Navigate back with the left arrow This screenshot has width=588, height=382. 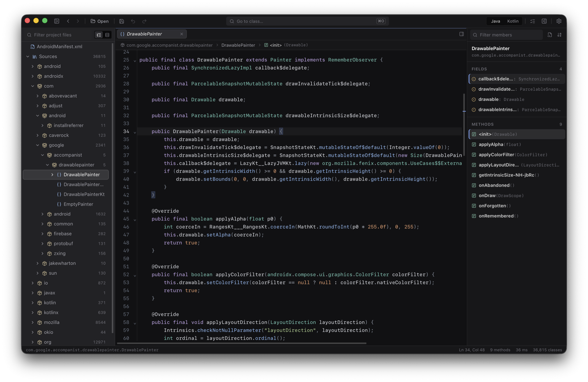click(x=68, y=21)
